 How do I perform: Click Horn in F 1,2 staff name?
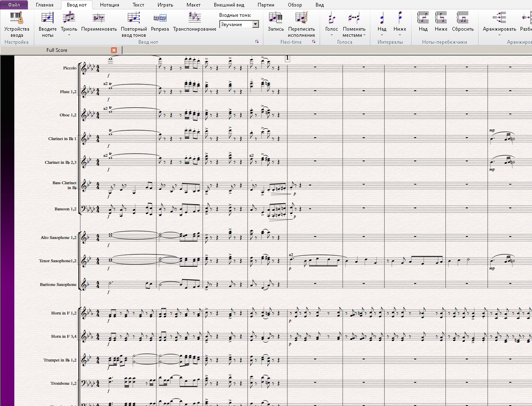coord(64,313)
